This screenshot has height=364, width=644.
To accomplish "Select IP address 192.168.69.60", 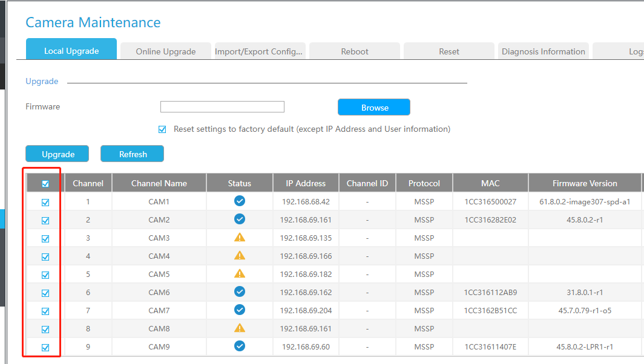I will [x=306, y=346].
